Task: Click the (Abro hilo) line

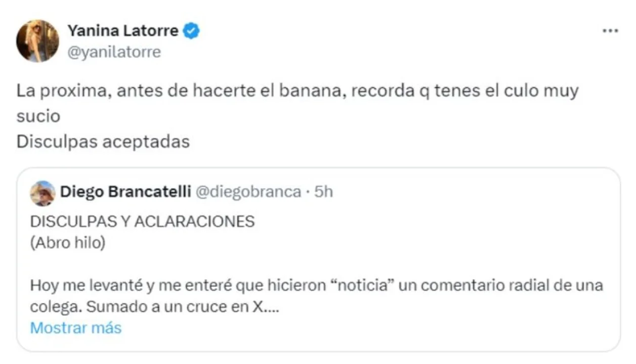Action: pos(68,243)
